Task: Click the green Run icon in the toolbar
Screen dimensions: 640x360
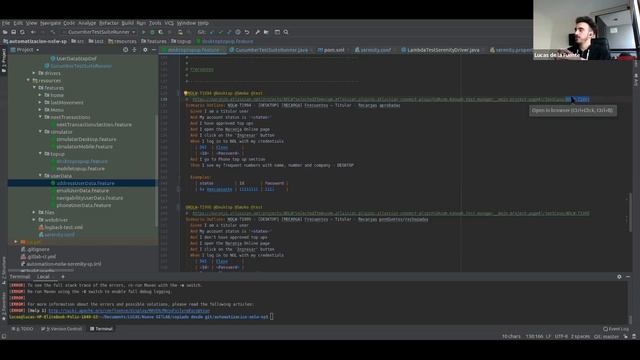Action: [x=143, y=32]
